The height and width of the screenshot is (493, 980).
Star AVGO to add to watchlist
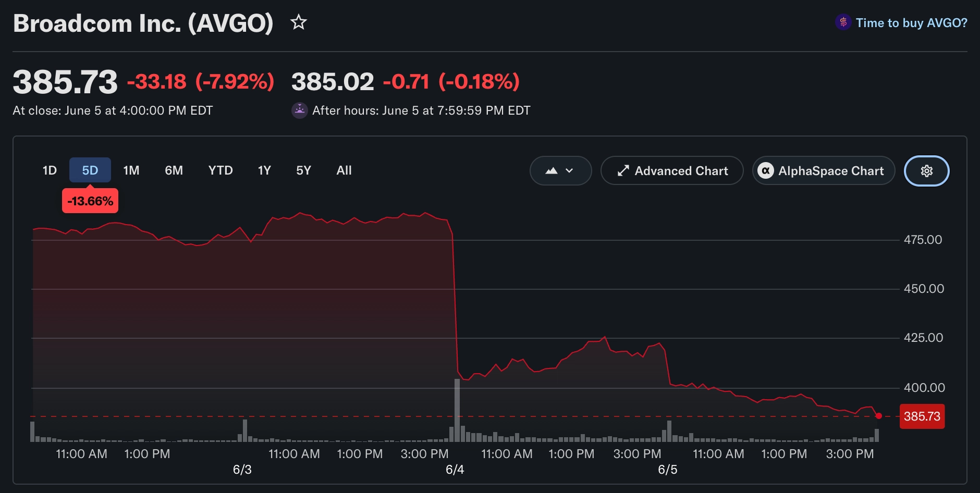click(299, 22)
